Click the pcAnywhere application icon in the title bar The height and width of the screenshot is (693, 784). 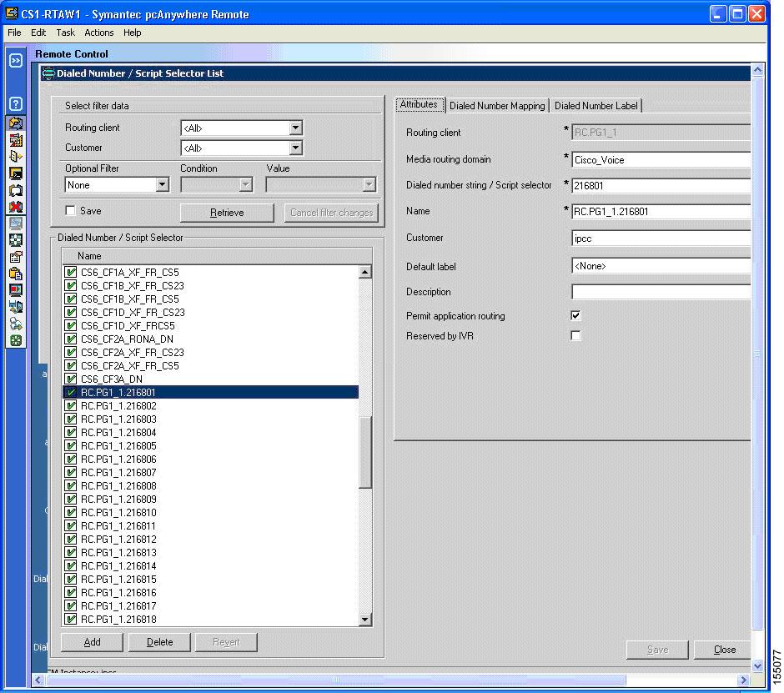[12, 13]
